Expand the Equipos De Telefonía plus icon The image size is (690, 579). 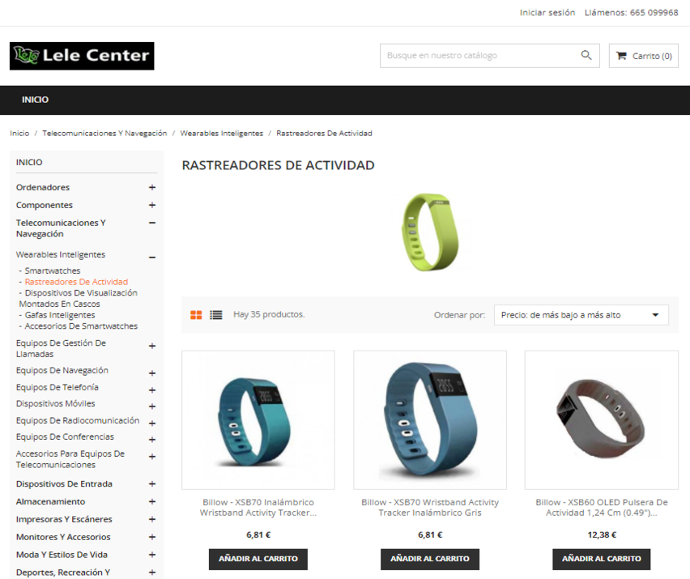[152, 390]
